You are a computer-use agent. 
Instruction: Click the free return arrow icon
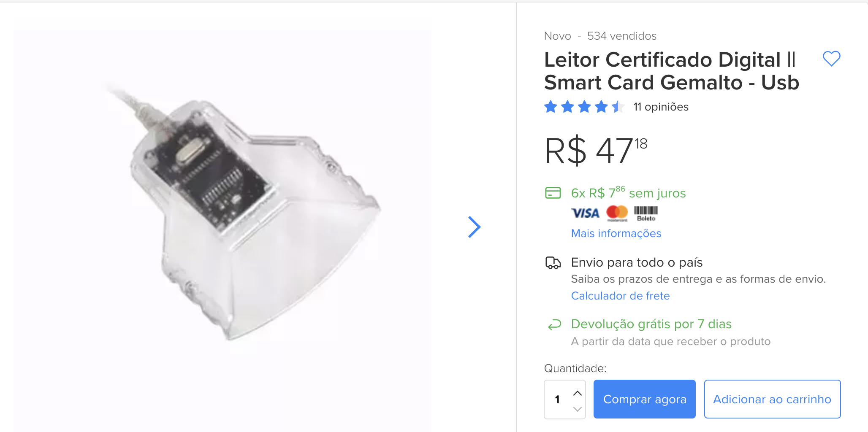click(x=554, y=324)
